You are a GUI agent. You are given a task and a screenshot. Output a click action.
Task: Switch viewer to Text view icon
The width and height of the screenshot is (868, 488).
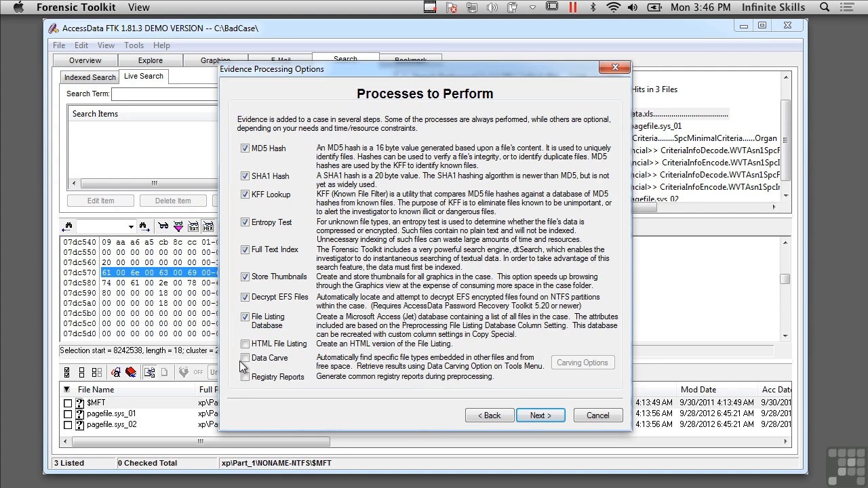193,226
